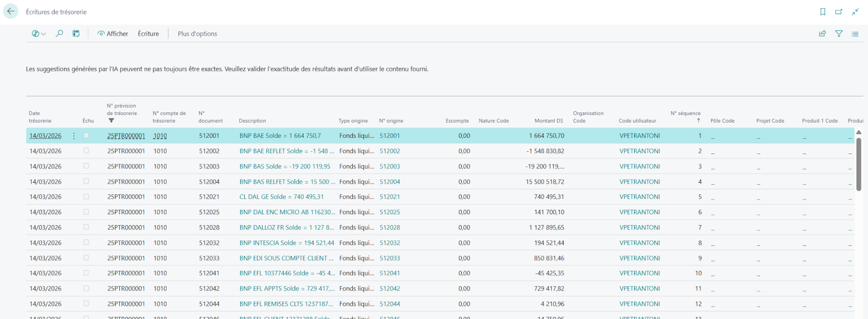Open the N° prévision de trésorerie column filter

[111, 120]
